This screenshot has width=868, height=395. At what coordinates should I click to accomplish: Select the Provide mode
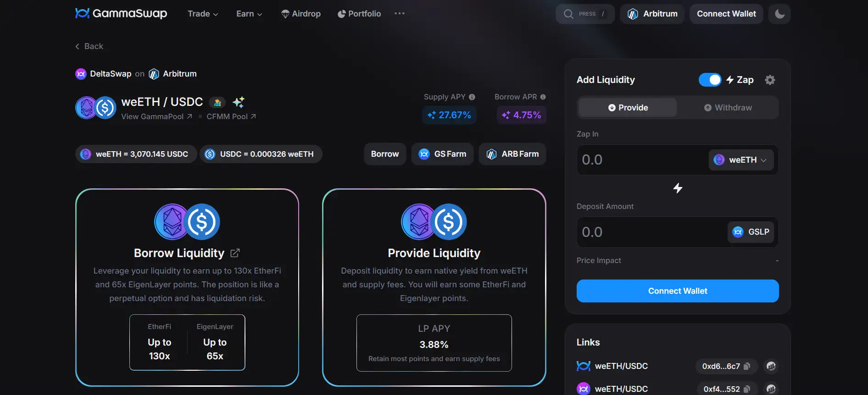[x=628, y=108]
